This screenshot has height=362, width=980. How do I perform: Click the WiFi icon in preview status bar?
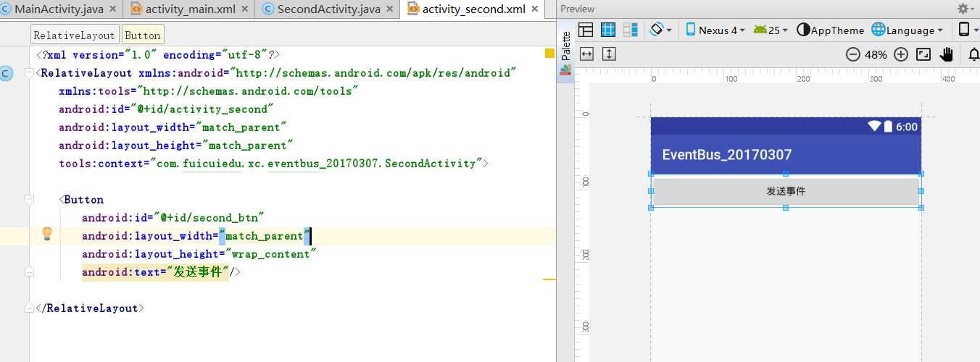(x=874, y=126)
